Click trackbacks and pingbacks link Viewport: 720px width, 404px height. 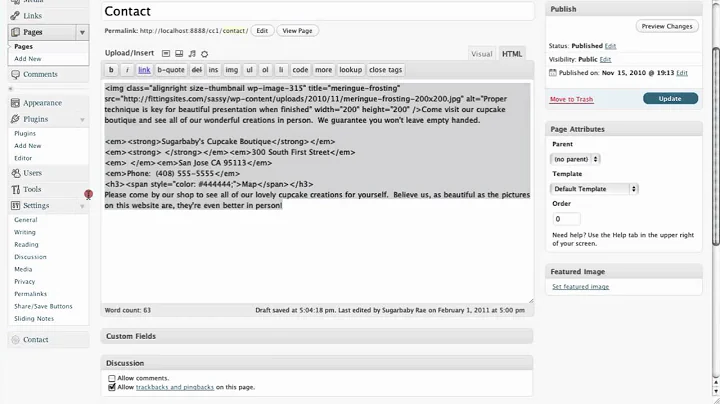(174, 387)
